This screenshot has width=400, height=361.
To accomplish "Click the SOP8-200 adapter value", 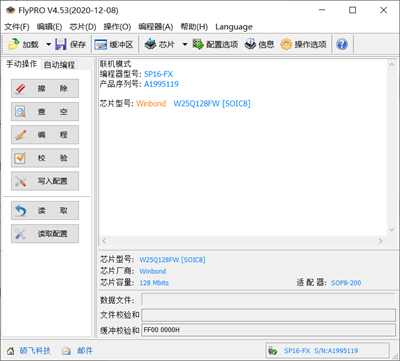I will point(346,283).
